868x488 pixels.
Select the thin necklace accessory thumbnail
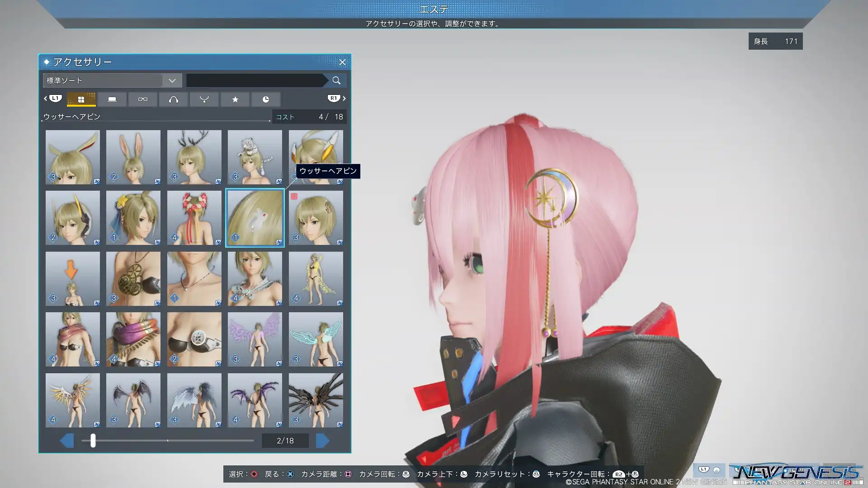coord(194,279)
